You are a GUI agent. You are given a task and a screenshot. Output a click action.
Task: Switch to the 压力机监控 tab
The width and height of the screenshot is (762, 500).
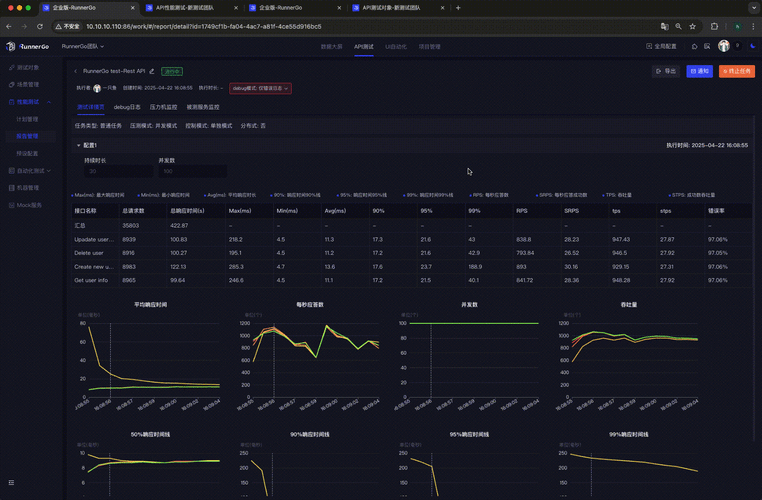[x=163, y=106]
